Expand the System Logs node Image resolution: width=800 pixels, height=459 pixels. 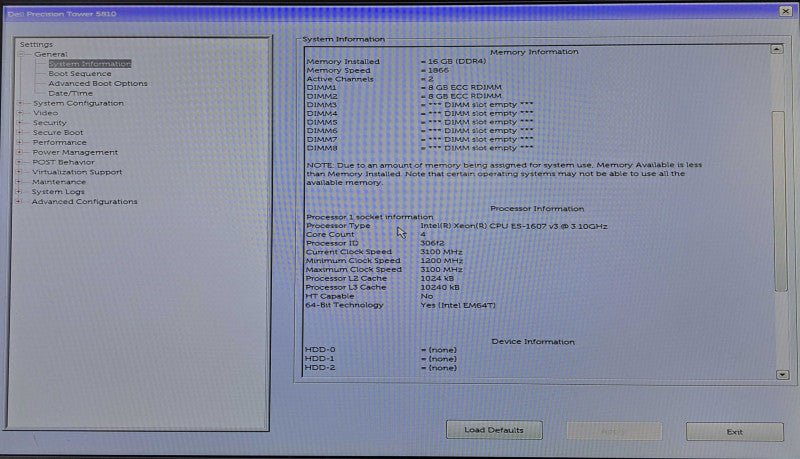point(19,192)
